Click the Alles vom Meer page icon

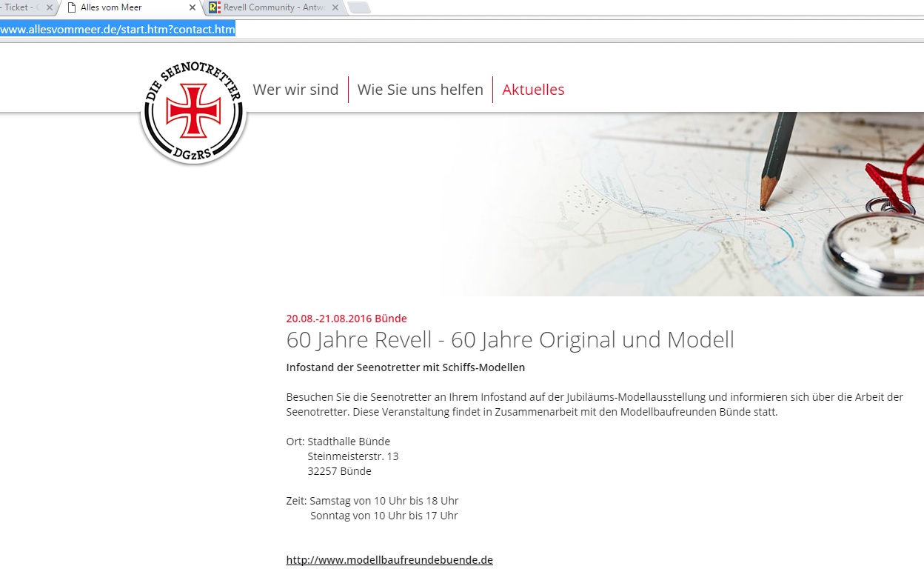point(72,7)
